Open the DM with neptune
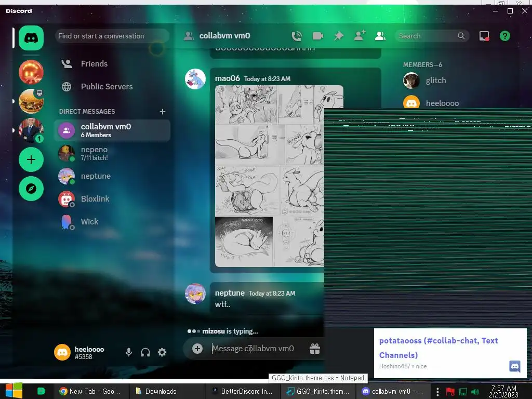Viewport: 532px width, 399px height. [112, 176]
